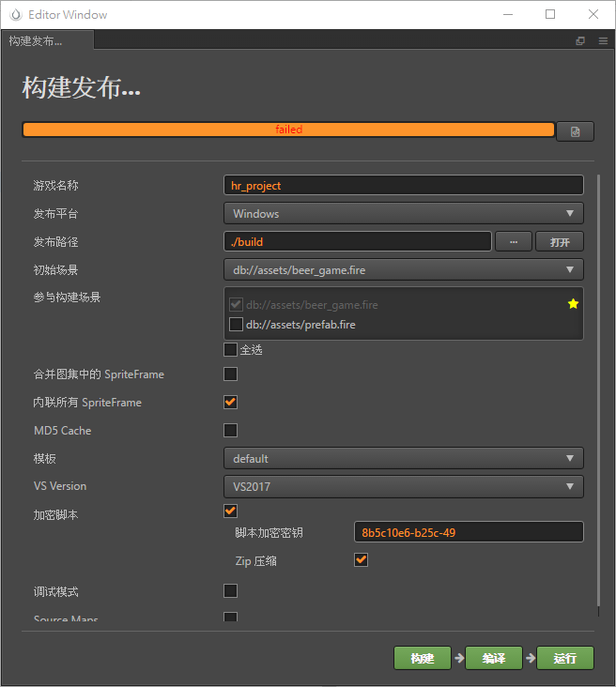Open the 初始场景 scene dropdown

(x=404, y=269)
